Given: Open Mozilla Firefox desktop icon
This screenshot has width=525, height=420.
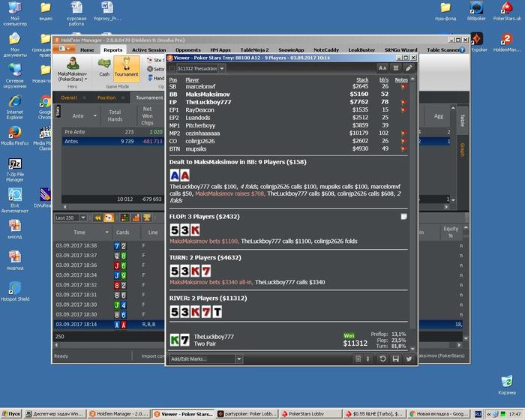Looking at the screenshot, I should pyautogui.click(x=15, y=136).
